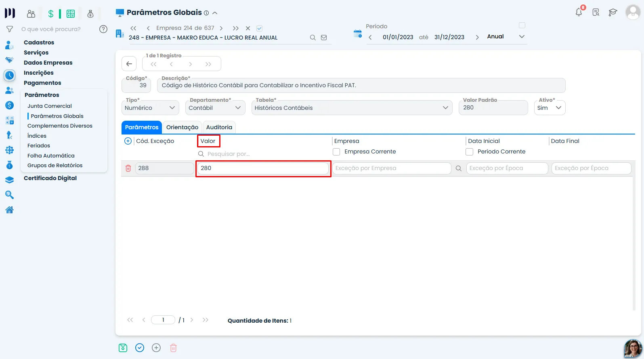Viewport: 644px width, 359px height.
Task: Click the Exceção por Empresa field
Action: 392,168
